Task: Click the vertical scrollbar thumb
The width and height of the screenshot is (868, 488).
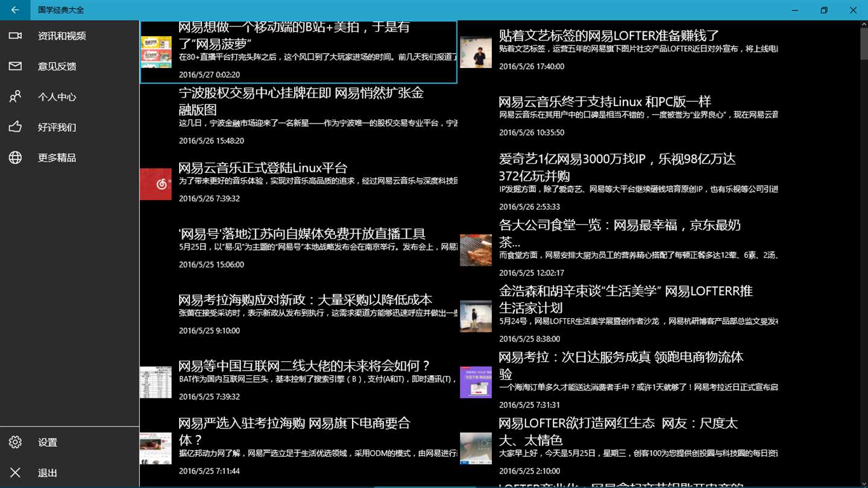Action: [863, 43]
